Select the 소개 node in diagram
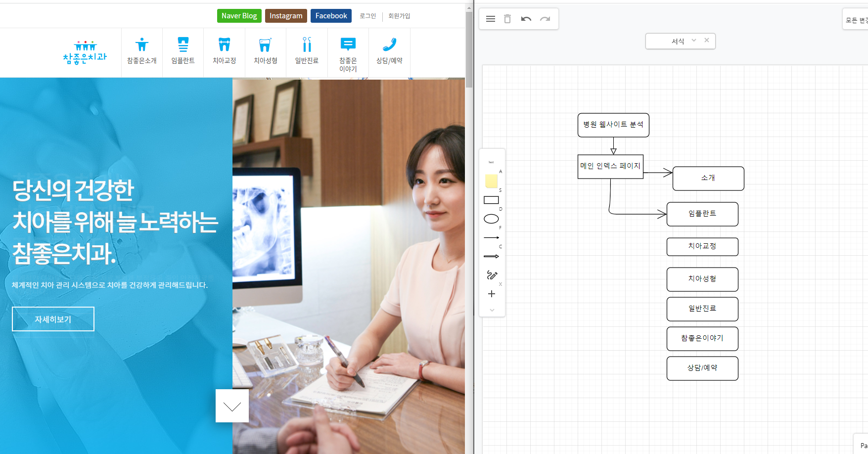 (x=708, y=179)
